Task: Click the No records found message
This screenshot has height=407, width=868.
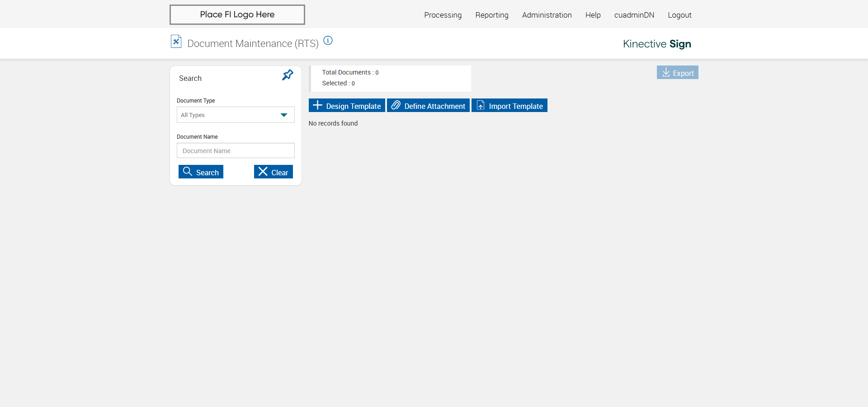Action: click(x=333, y=123)
